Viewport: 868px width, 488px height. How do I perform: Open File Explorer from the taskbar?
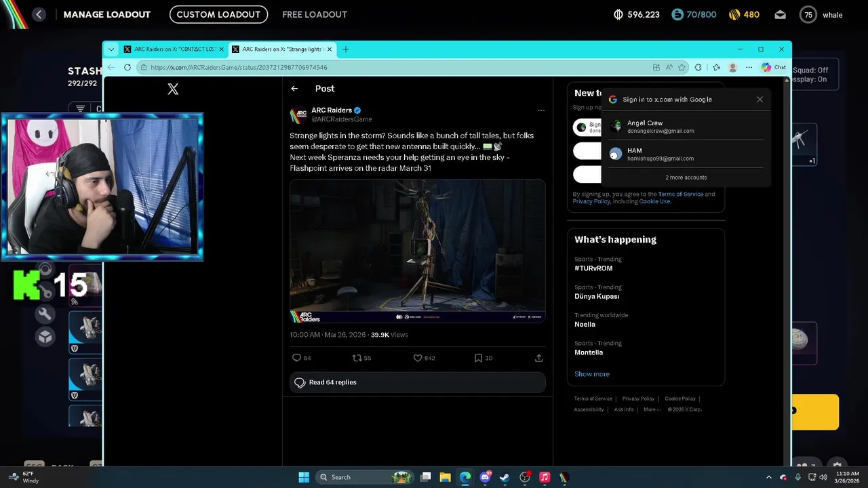[x=445, y=477]
